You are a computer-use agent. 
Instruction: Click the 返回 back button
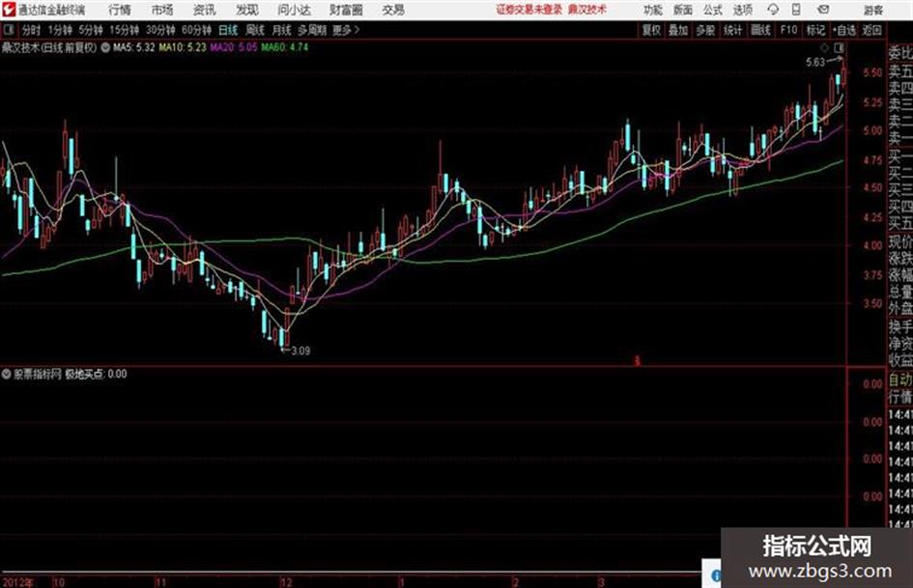pyautogui.click(x=872, y=30)
